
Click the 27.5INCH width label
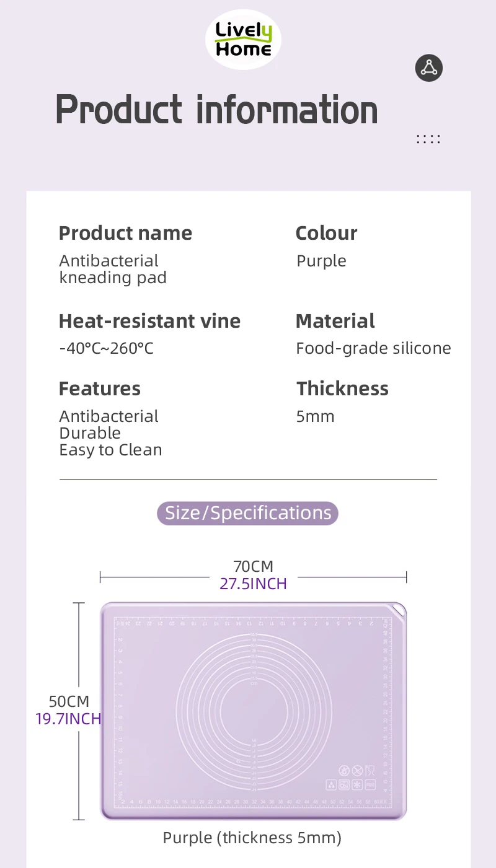[x=253, y=584]
